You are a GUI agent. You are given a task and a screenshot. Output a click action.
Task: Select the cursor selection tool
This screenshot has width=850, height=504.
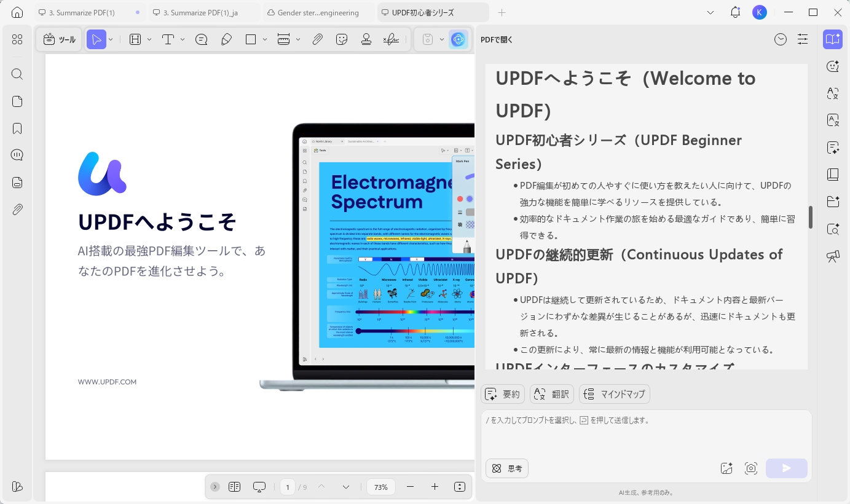[x=96, y=40]
